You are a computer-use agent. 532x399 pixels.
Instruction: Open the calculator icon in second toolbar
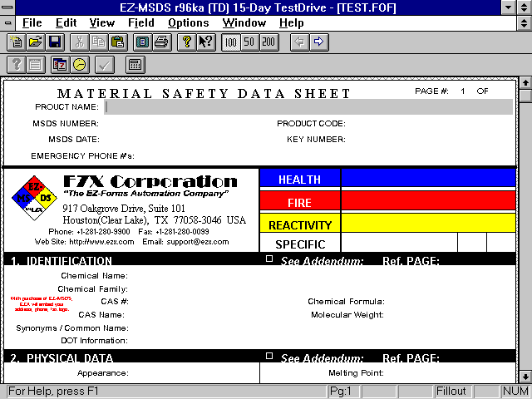(x=135, y=64)
